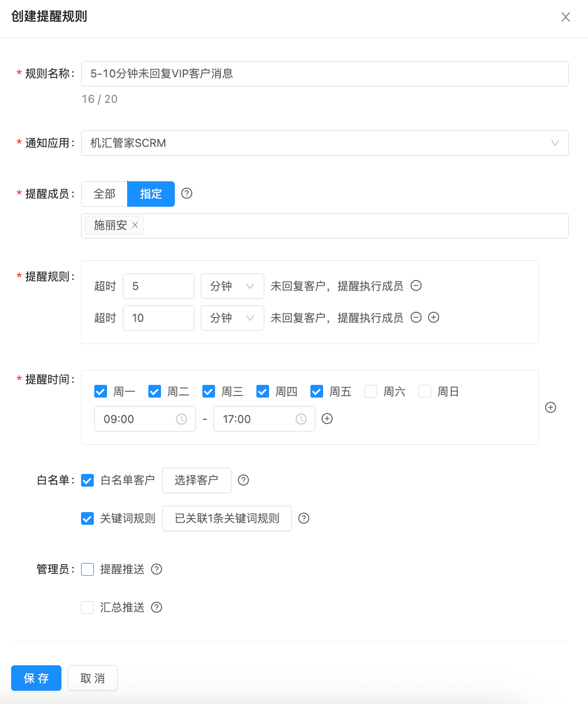Remove the 施丽安 member tag
588x704 pixels.
135,225
